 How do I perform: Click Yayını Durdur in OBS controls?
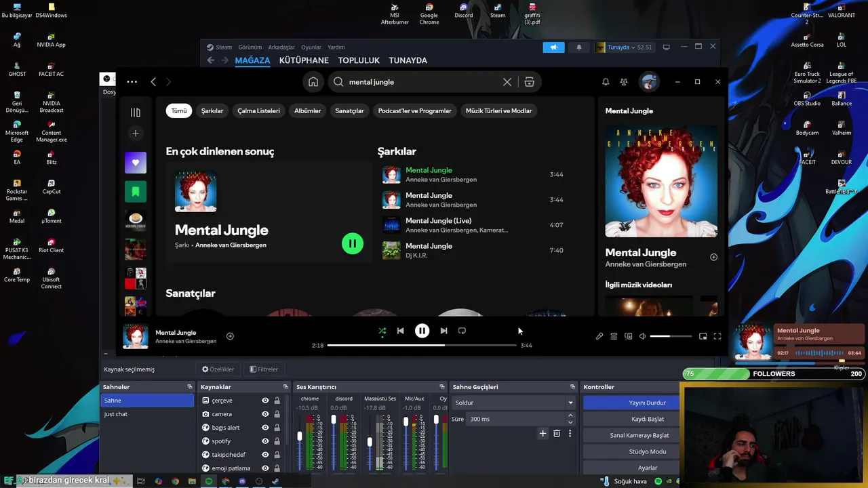tap(632, 403)
